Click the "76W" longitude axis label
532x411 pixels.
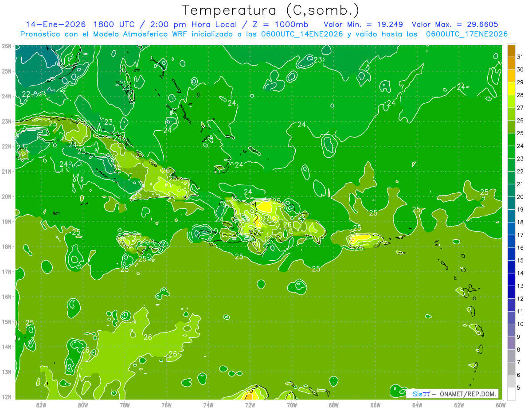pyautogui.click(x=166, y=405)
